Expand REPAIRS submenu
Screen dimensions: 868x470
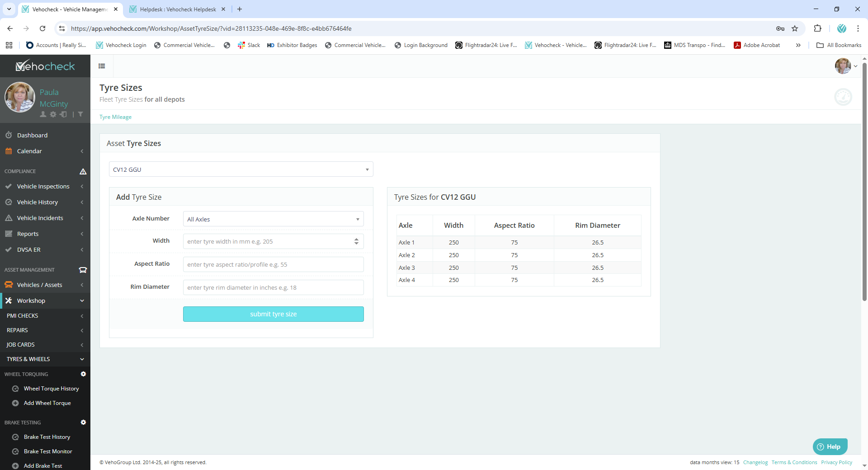coord(45,330)
